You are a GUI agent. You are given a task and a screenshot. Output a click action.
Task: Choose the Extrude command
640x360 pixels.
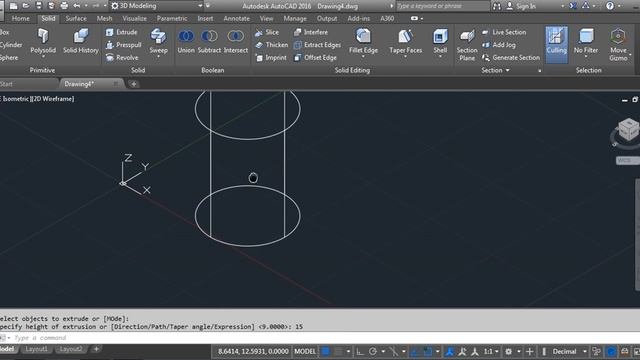122,32
